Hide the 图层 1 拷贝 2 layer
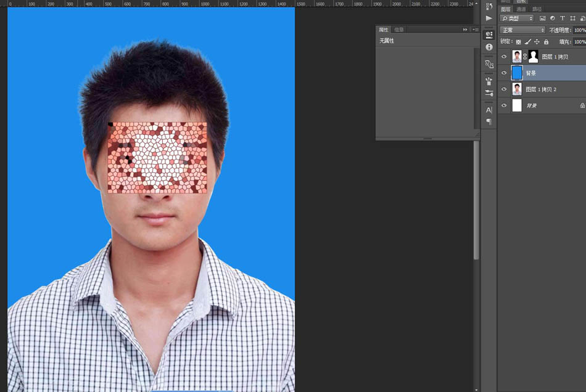The width and height of the screenshot is (586, 392). pyautogui.click(x=504, y=89)
